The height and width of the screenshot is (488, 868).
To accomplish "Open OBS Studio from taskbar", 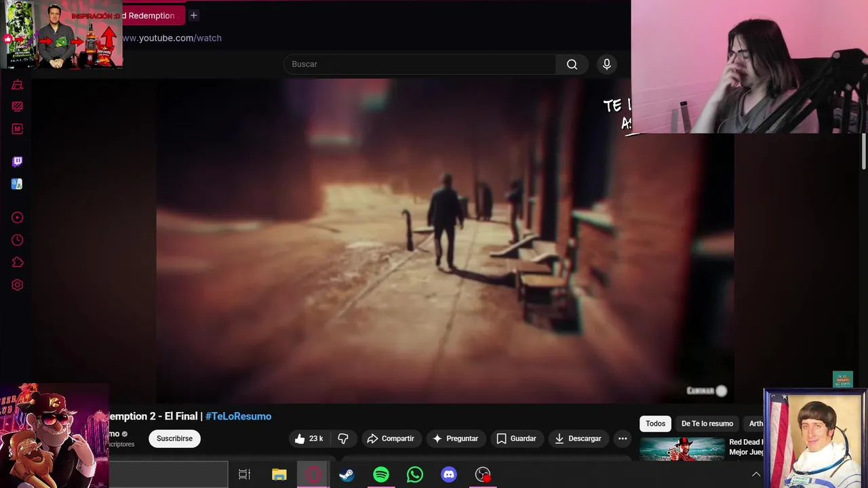I will coord(483,474).
